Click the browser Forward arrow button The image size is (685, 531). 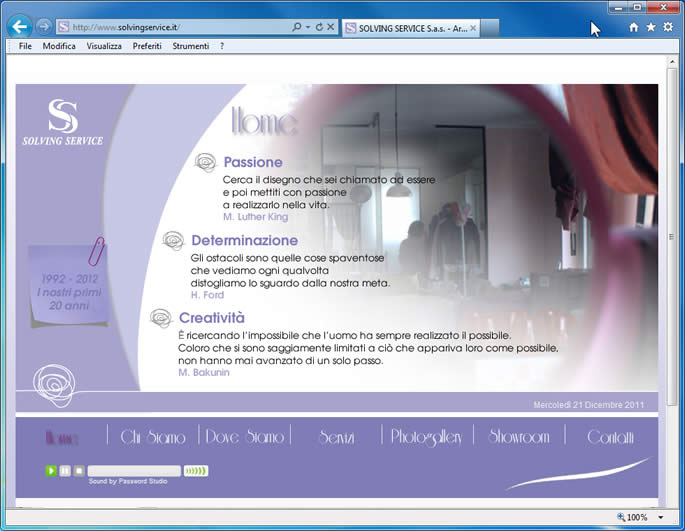coord(44,27)
